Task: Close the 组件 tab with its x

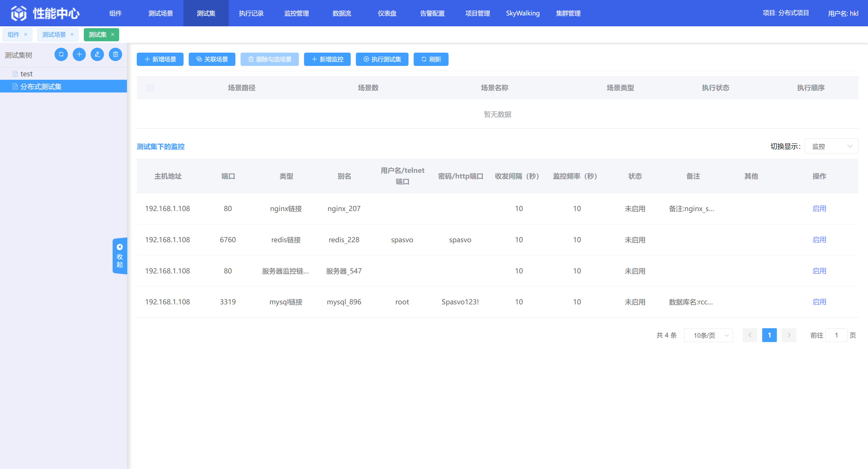Action: [26, 35]
